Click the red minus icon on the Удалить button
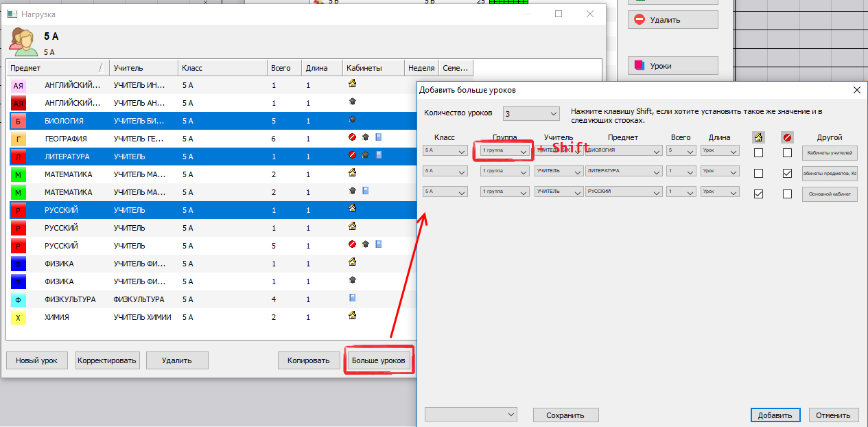This screenshot has width=868, height=427. (640, 20)
